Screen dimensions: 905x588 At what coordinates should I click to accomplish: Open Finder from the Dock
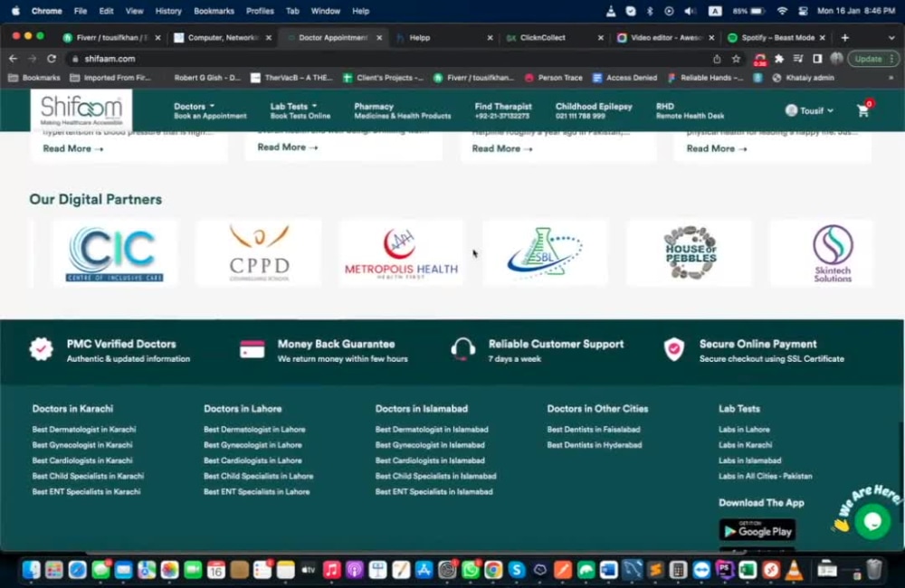pos(31,570)
